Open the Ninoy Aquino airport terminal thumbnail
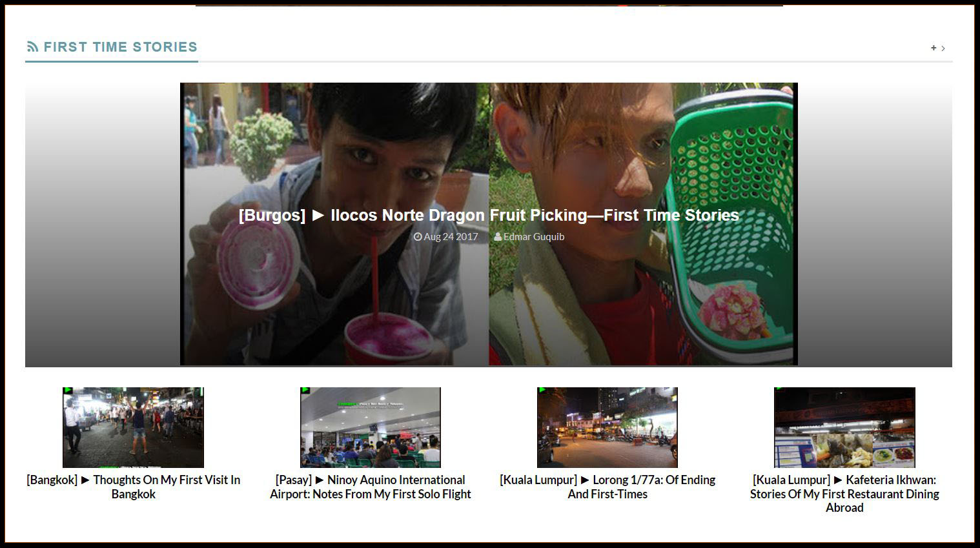 pos(371,427)
